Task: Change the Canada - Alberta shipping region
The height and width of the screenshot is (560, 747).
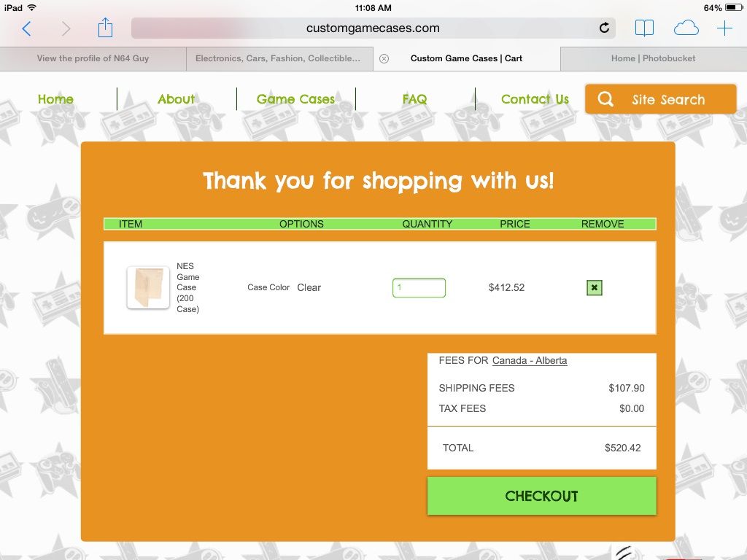Action: tap(530, 360)
